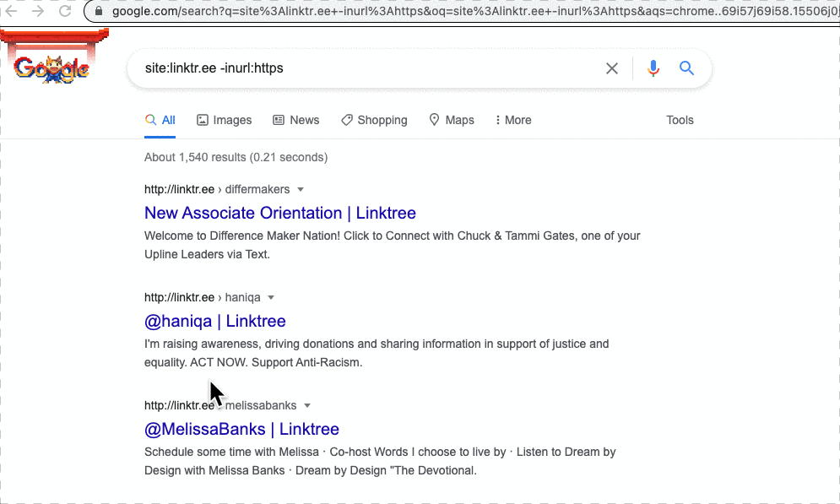The image size is (840, 504).
Task: Switch to the News tab
Action: tap(295, 120)
